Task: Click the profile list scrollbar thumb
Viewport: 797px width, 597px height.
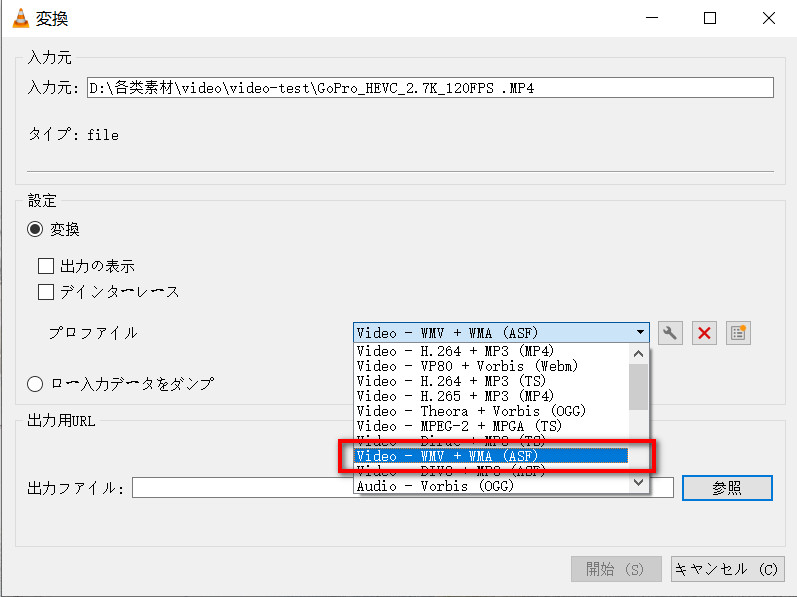Action: pos(638,387)
